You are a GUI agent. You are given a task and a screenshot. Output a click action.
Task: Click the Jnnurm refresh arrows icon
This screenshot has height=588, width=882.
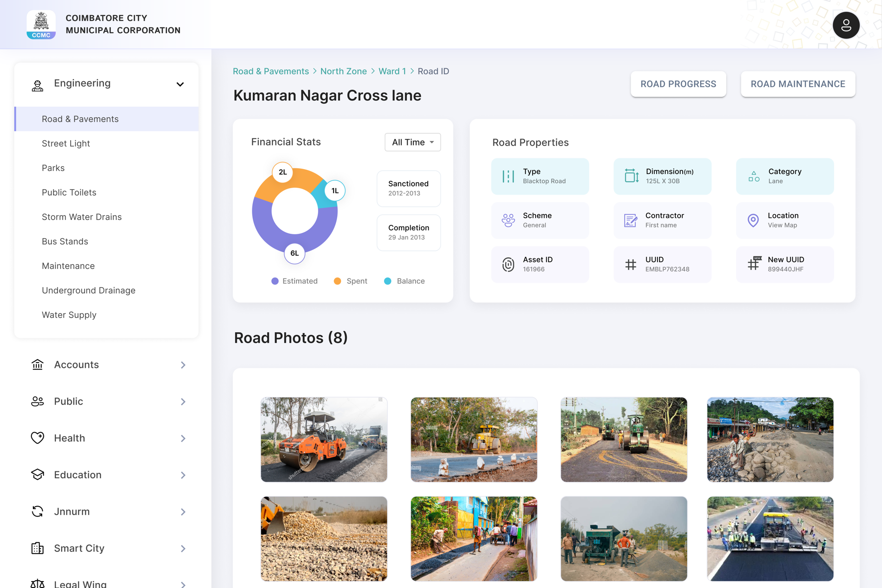[x=37, y=512]
